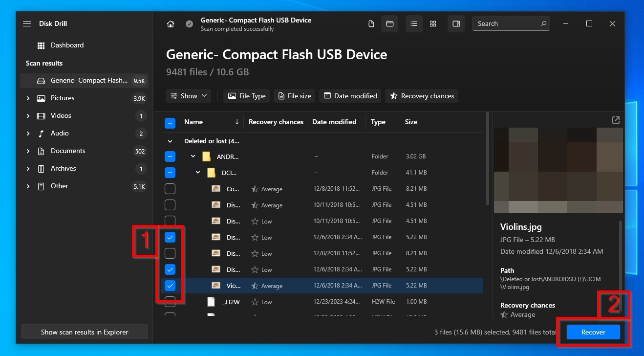Select the list view layout icon
Image resolution: width=644 pixels, height=356 pixels.
click(414, 24)
